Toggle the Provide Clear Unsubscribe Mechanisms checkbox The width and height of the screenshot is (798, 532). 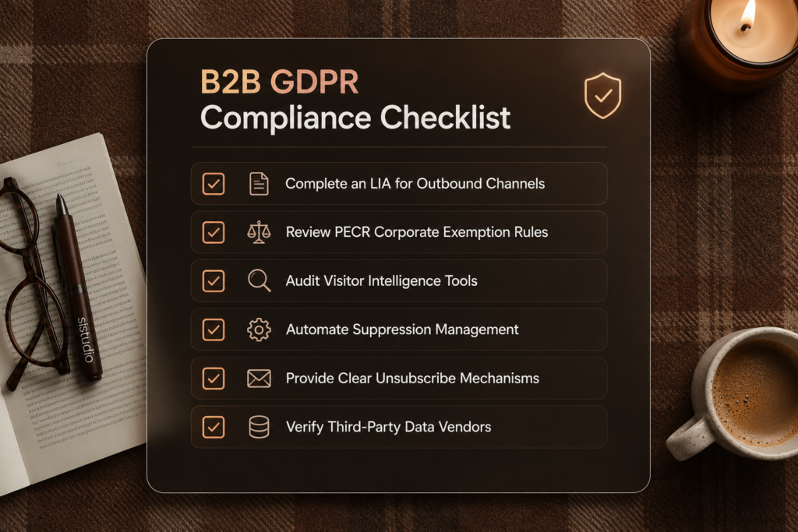(214, 379)
